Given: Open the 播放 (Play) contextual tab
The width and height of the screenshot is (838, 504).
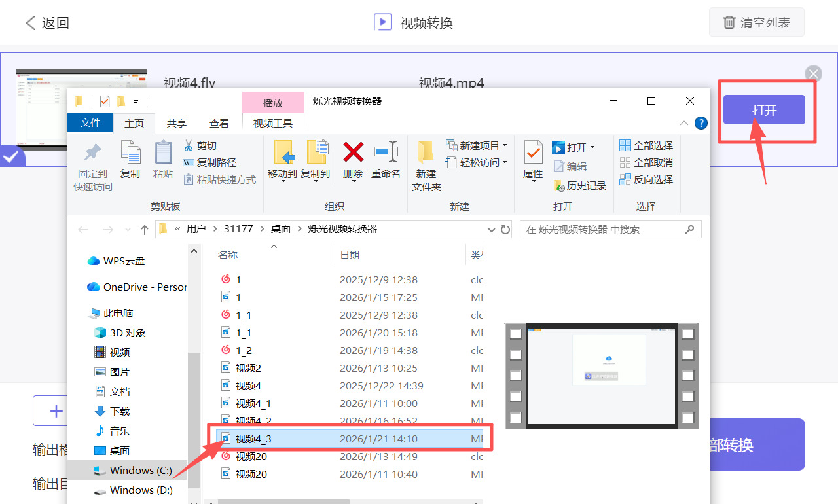Looking at the screenshot, I should [x=273, y=102].
